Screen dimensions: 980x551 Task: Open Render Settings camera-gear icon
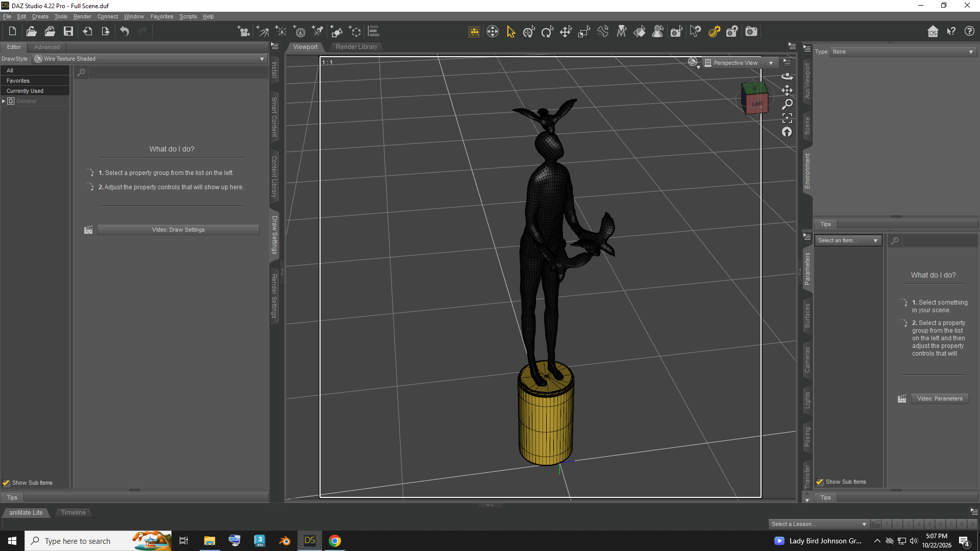click(x=732, y=32)
